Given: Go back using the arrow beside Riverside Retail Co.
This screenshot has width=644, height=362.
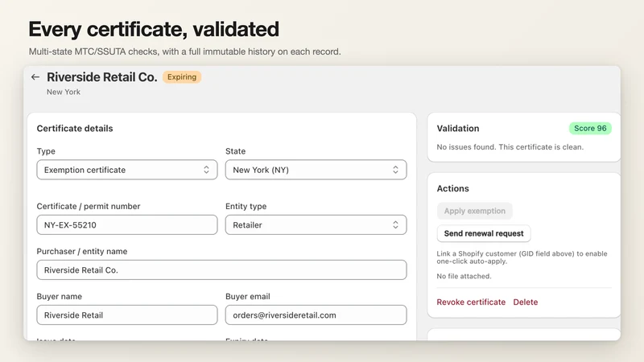Looking at the screenshot, I should [35, 76].
